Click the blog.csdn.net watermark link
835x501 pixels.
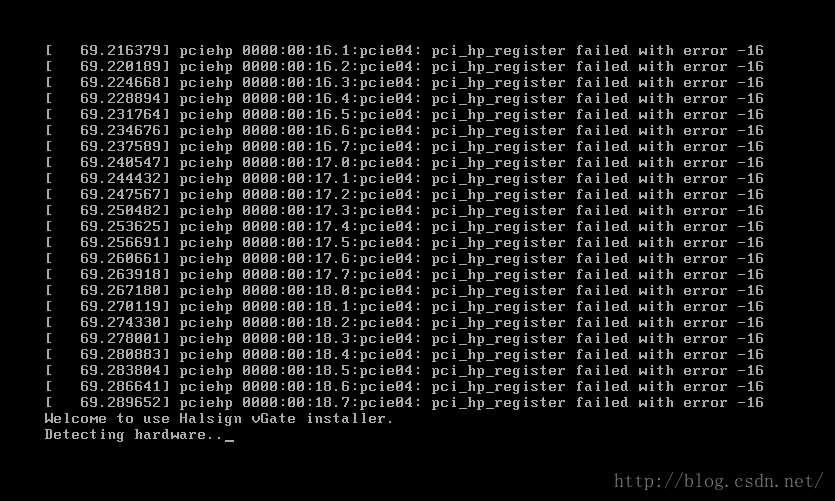point(718,481)
